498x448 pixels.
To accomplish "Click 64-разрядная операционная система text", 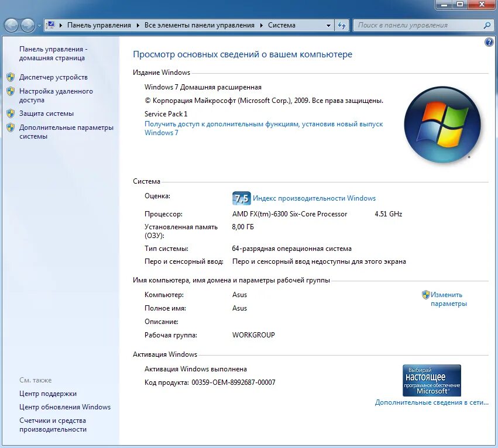I will click(x=291, y=249).
